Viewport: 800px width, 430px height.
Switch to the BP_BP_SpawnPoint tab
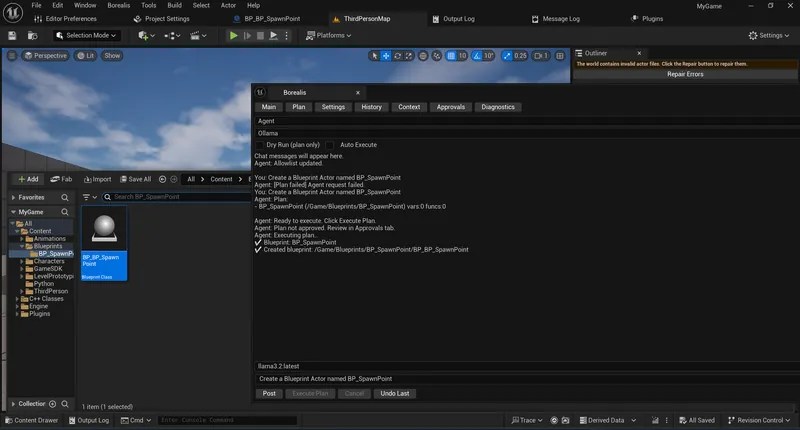[x=267, y=19]
